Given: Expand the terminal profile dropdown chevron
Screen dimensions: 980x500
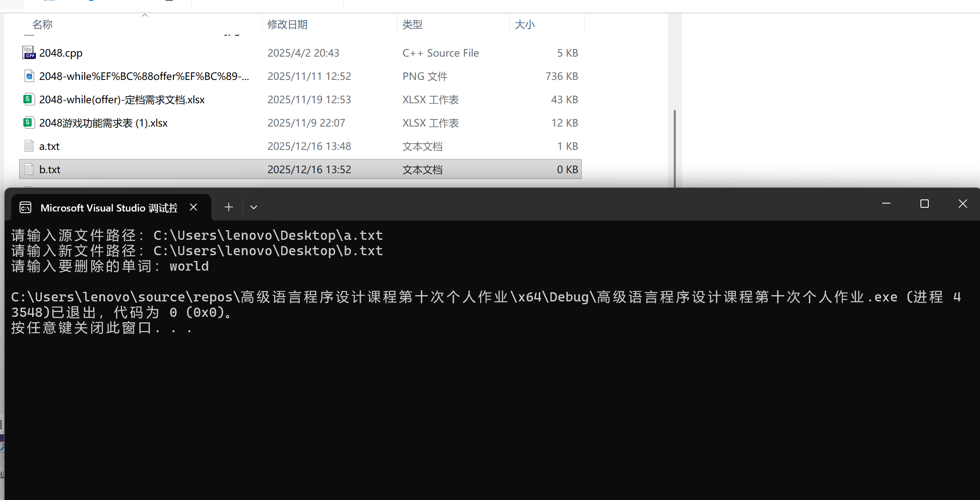Looking at the screenshot, I should 254,207.
